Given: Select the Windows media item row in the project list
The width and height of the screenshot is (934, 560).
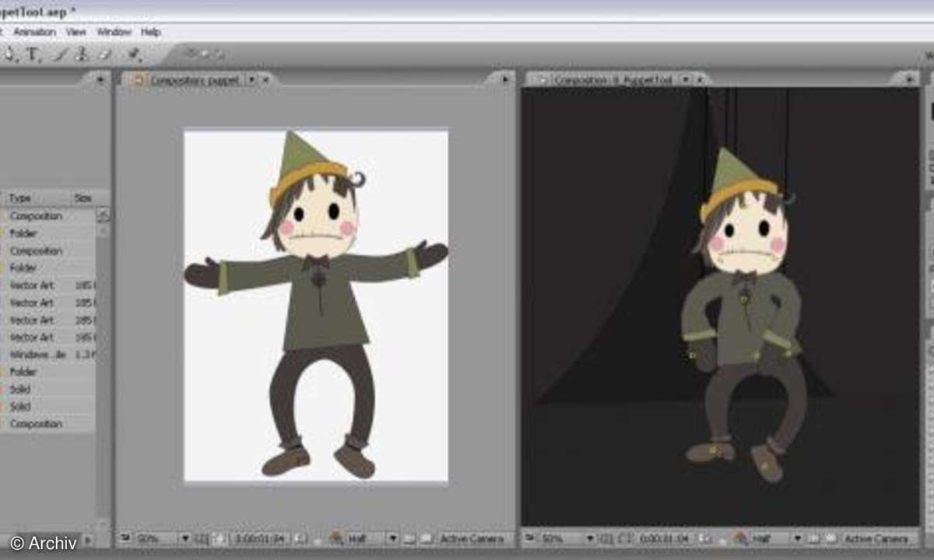Looking at the screenshot, I should [48, 355].
